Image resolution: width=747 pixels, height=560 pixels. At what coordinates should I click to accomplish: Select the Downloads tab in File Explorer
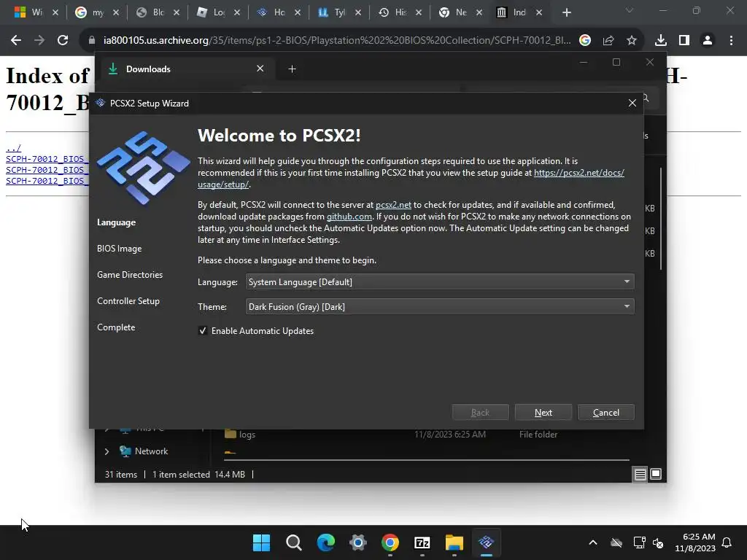point(186,69)
